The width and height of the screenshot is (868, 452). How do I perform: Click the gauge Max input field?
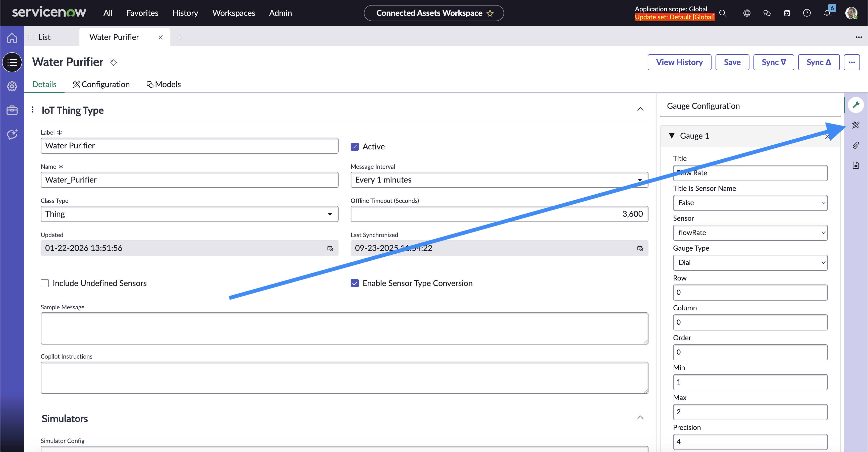click(750, 412)
